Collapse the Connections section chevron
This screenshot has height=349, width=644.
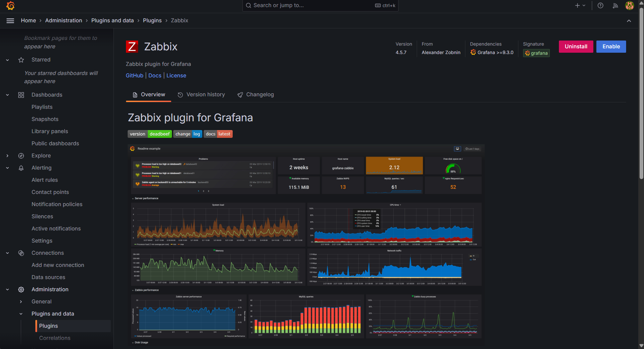click(x=7, y=253)
